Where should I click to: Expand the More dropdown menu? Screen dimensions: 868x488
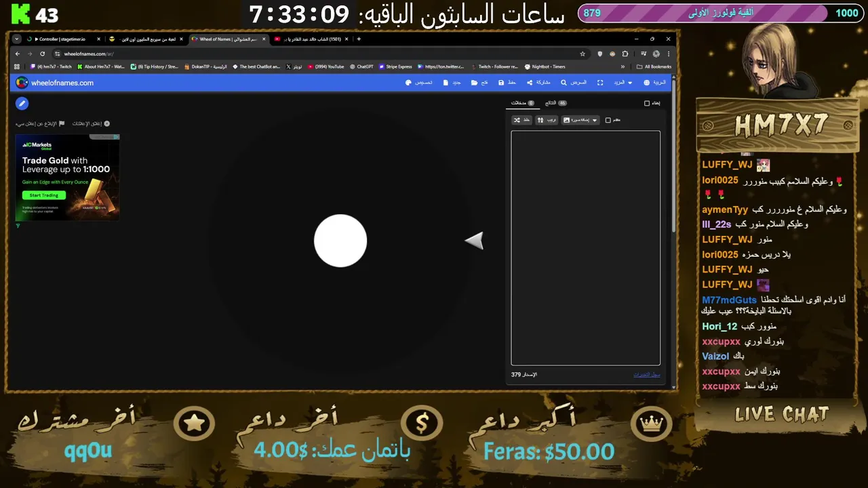(623, 83)
